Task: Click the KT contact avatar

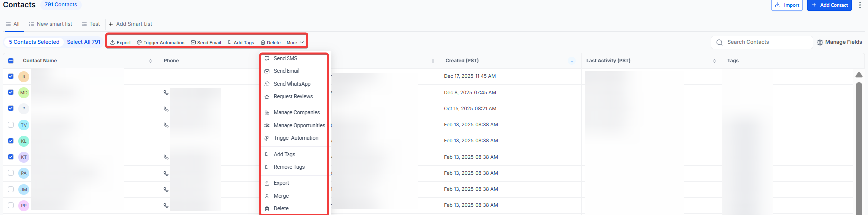Action: pos(24,157)
